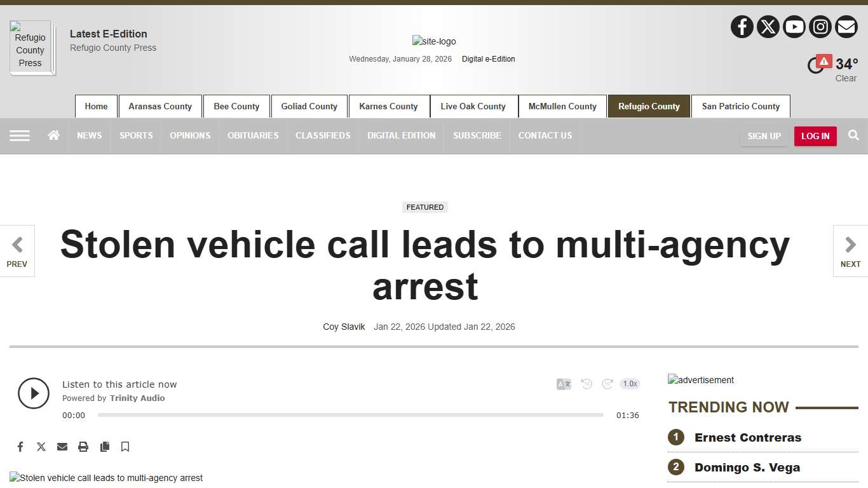Open site search
This screenshot has height=488, width=868.
coord(853,135)
